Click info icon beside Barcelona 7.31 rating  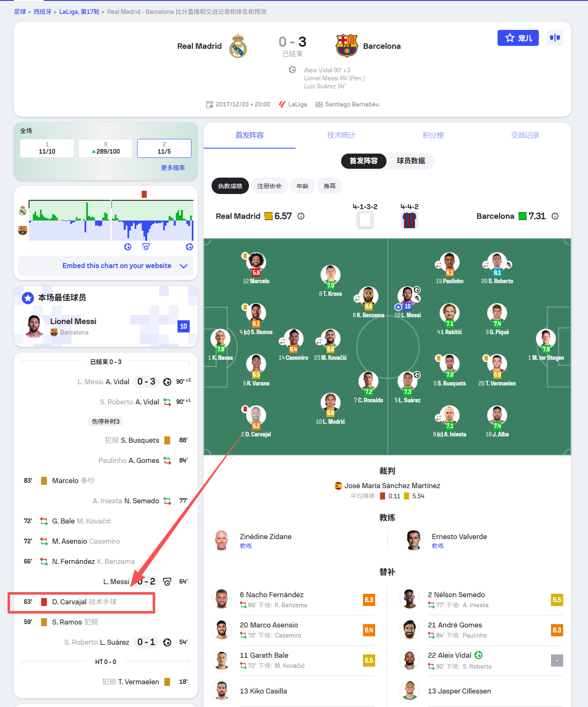coord(555,216)
